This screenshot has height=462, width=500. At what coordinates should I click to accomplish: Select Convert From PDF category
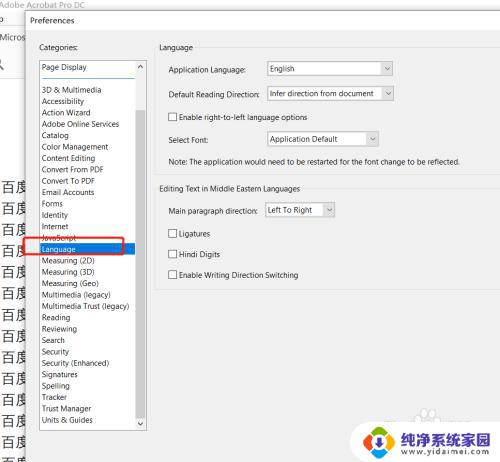point(72,169)
